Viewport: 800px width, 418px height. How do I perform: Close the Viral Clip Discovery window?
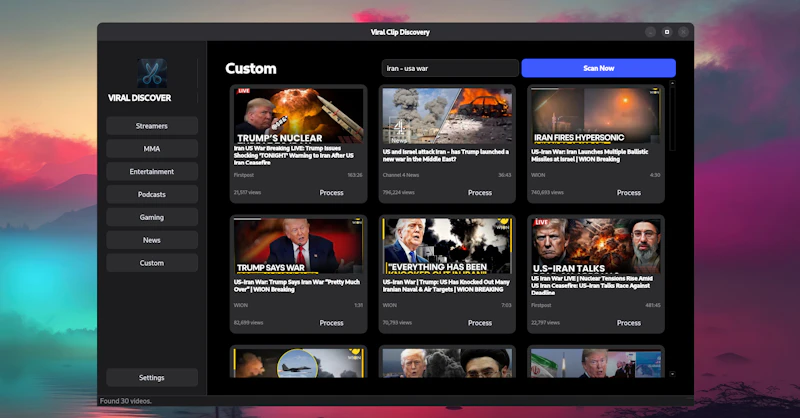click(683, 32)
